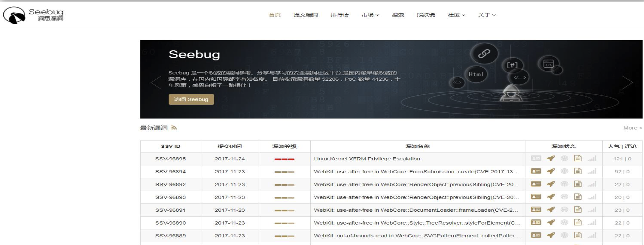Screen dimensions: 644x245
Task: Select 照妖镜 in the navigation bar
Action: tap(426, 15)
